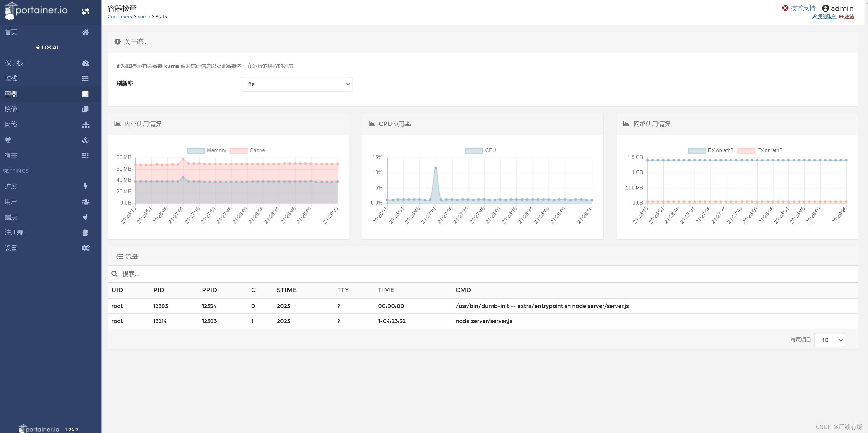Click the registries database icon
This screenshot has width=868, height=433.
click(x=85, y=233)
